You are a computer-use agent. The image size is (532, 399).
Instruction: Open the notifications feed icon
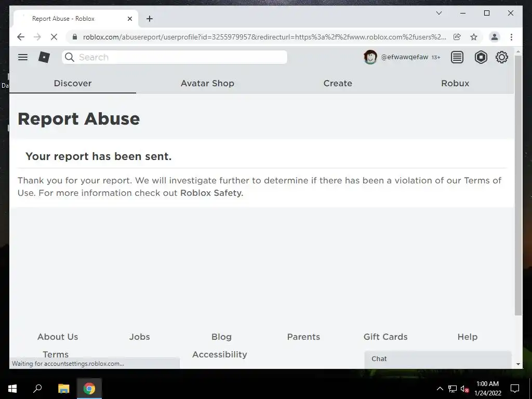tap(457, 57)
